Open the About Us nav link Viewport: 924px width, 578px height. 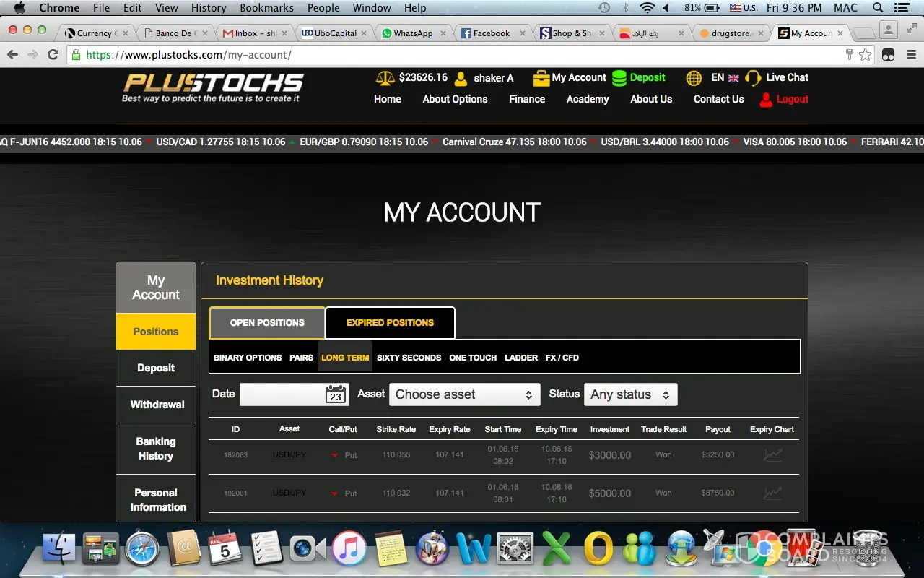[x=651, y=100]
